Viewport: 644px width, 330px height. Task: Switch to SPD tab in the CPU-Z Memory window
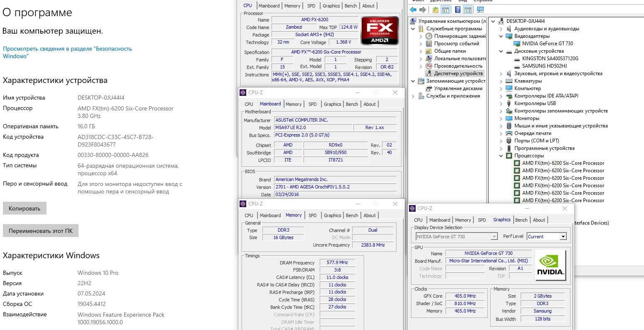coord(313,215)
